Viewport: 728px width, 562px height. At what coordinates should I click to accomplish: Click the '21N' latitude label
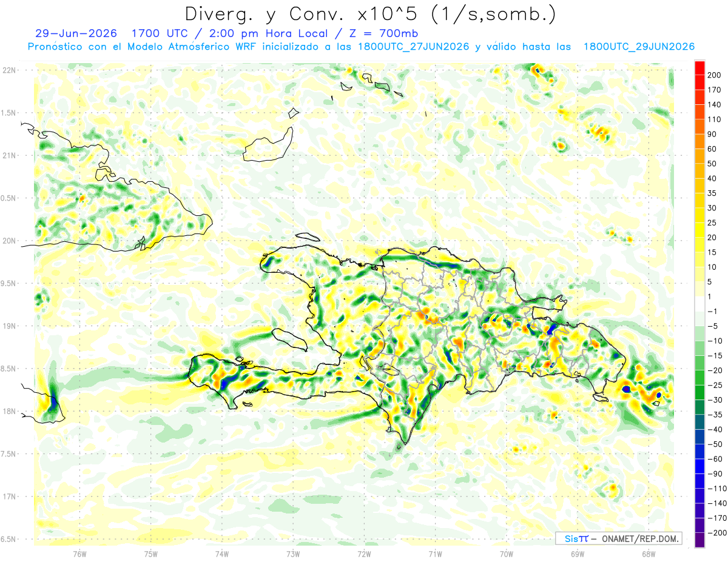coord(10,155)
